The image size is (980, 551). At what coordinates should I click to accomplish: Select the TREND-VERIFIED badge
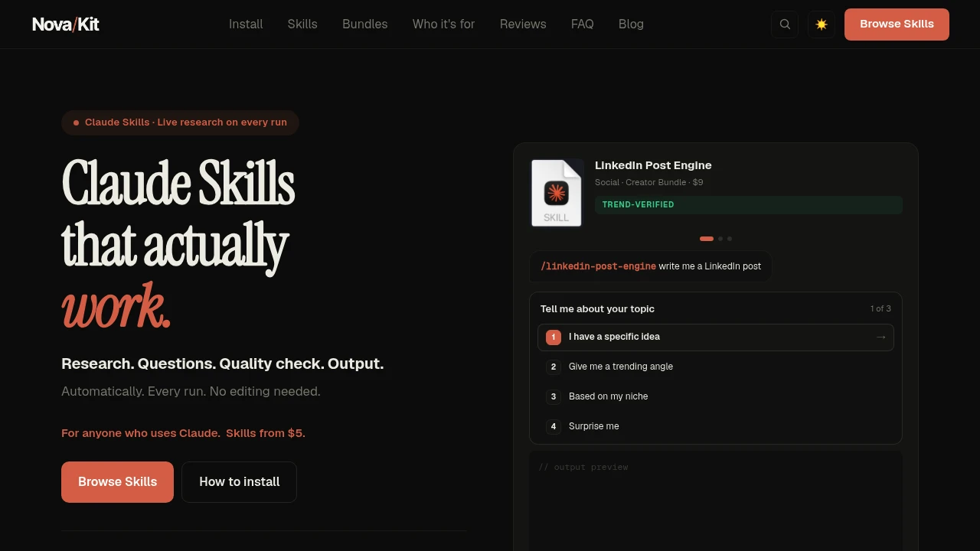tap(749, 205)
